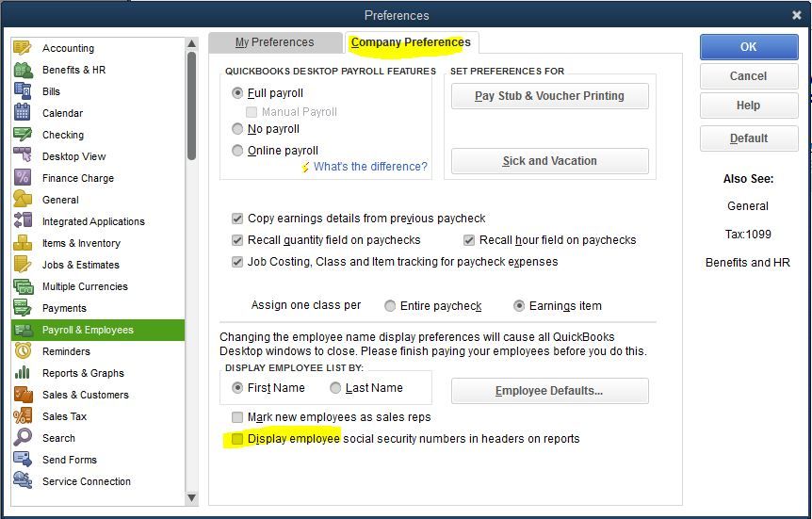Image resolution: width=812 pixels, height=519 pixels.
Task: Click the Finance Charge percent icon
Action: pyautogui.click(x=23, y=177)
